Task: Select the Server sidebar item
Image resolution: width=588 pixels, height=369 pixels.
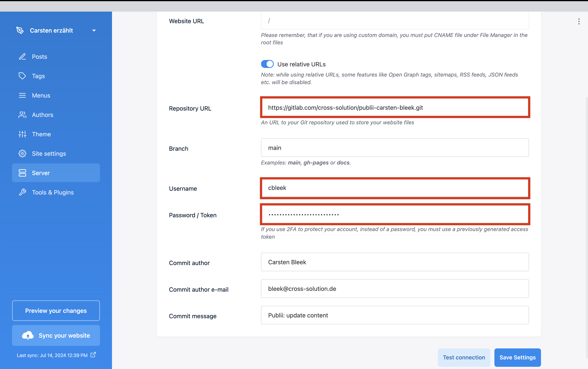Action: click(56, 173)
